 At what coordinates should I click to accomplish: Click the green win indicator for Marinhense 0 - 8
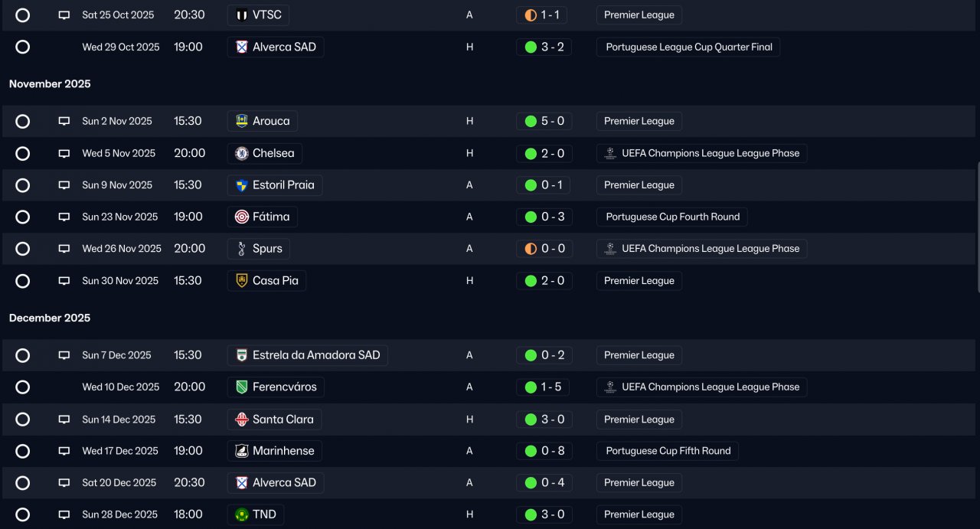coord(531,451)
